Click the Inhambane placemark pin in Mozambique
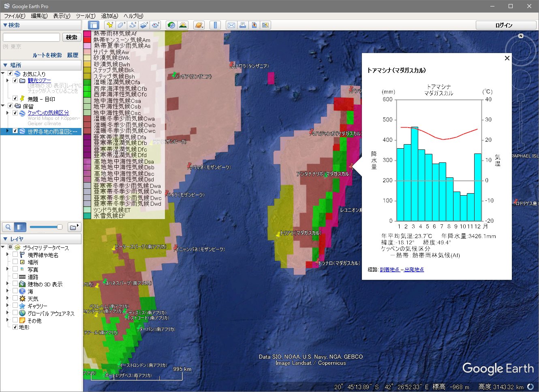Screen dimensions: 539x392 (x=175, y=247)
